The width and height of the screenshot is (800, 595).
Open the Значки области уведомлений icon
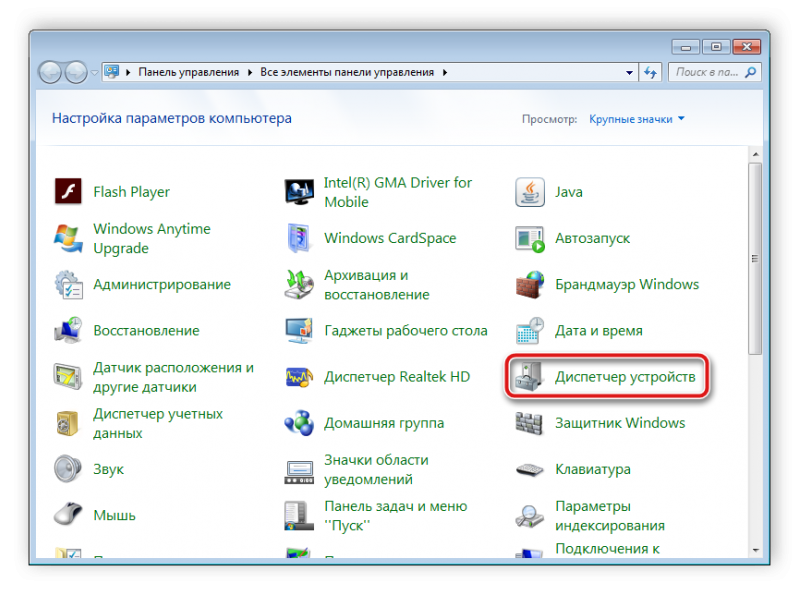299,472
